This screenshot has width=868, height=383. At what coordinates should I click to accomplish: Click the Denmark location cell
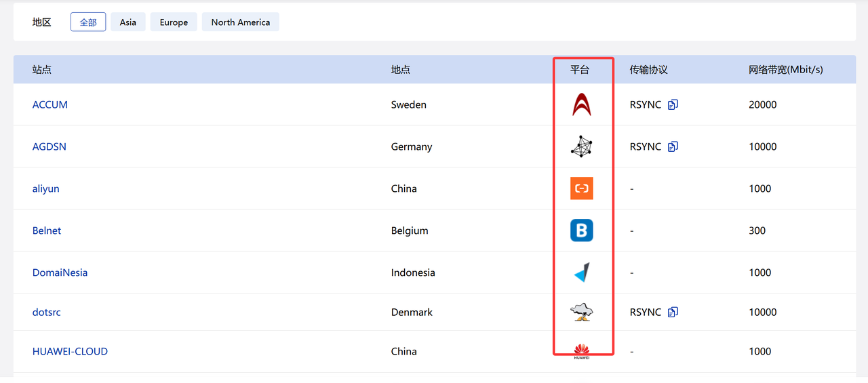point(412,312)
